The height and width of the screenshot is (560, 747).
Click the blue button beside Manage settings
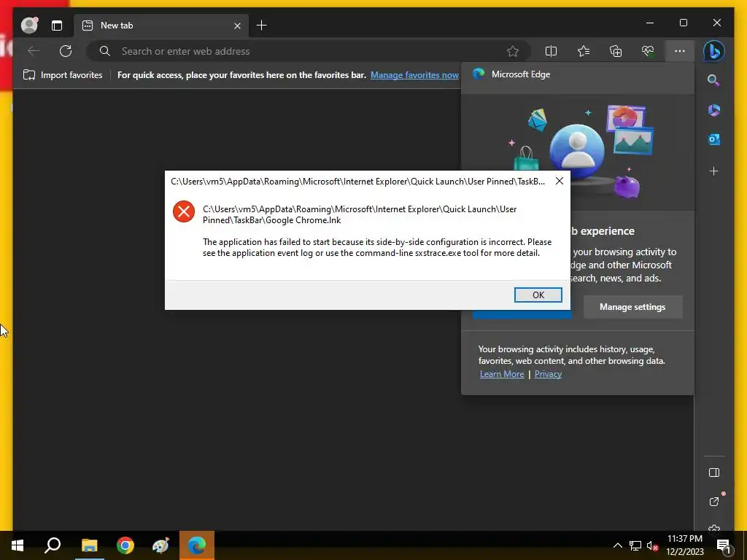coord(522,314)
